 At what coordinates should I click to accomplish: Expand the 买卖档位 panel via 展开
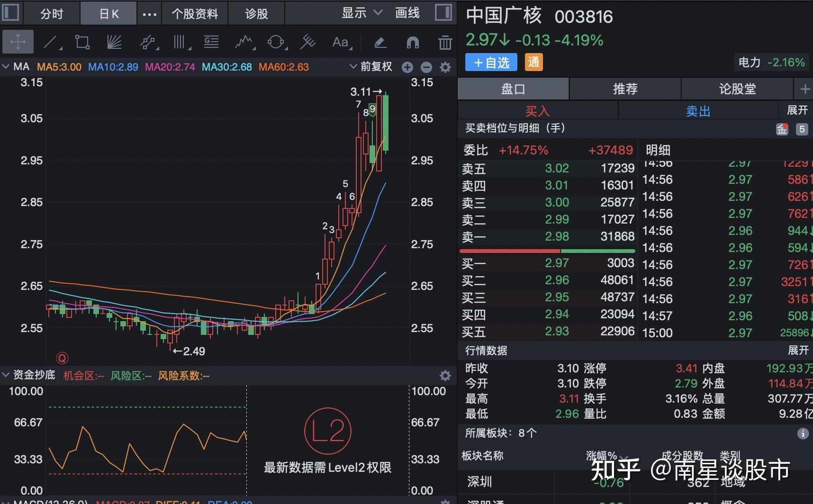click(797, 110)
